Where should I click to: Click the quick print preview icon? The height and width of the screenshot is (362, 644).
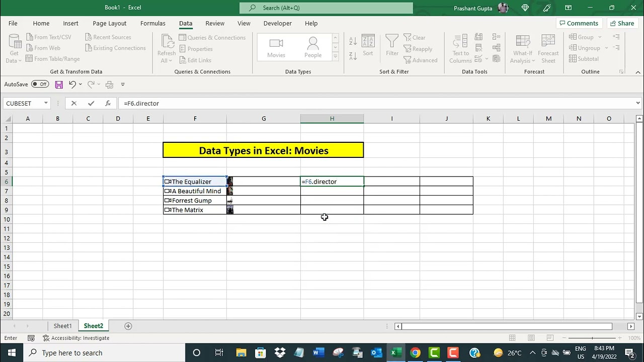tap(109, 84)
